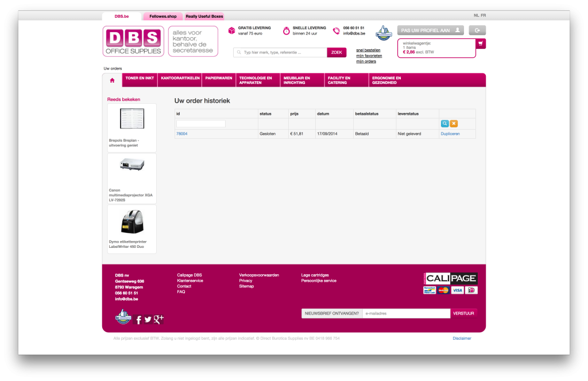Click the Pas uw profiel aan button
Image resolution: width=588 pixels, height=381 pixels.
point(430,30)
